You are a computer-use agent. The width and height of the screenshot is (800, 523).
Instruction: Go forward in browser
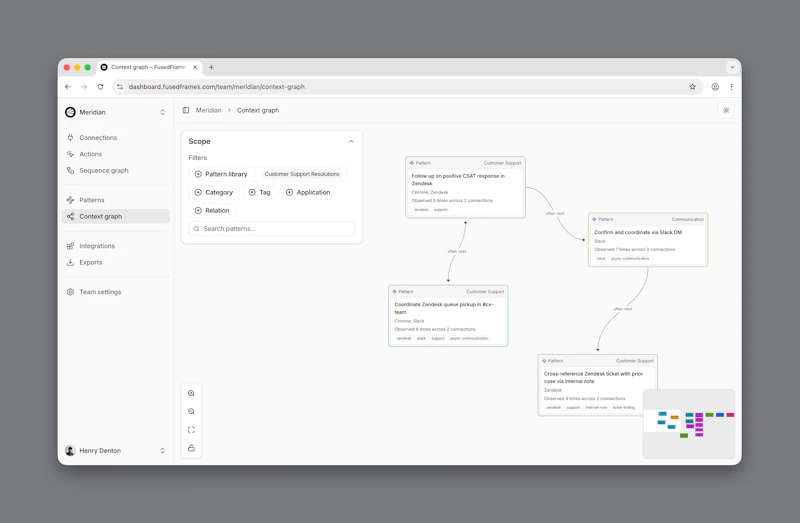84,87
